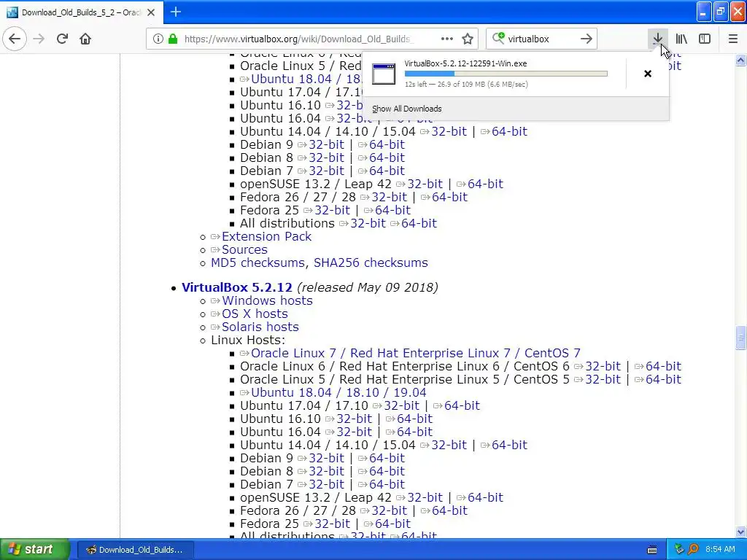The width and height of the screenshot is (747, 560).
Task: Click '(released May 09 2018)' text
Action: click(368, 287)
